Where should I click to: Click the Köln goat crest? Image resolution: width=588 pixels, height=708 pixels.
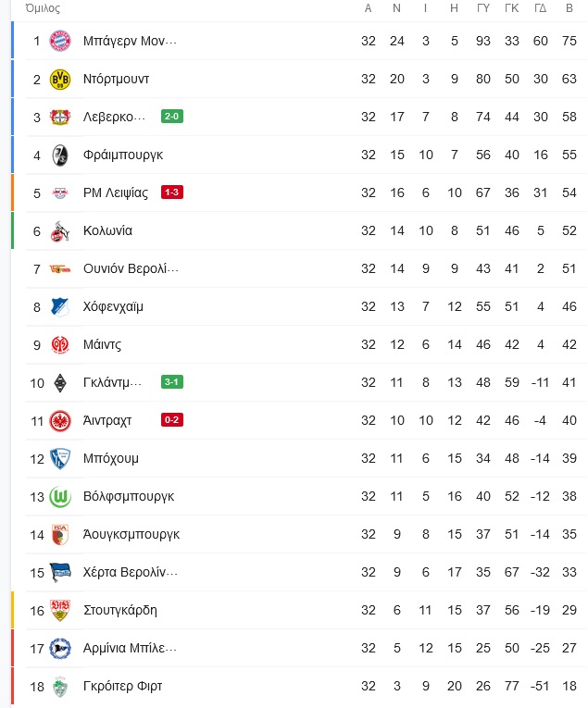point(59,230)
